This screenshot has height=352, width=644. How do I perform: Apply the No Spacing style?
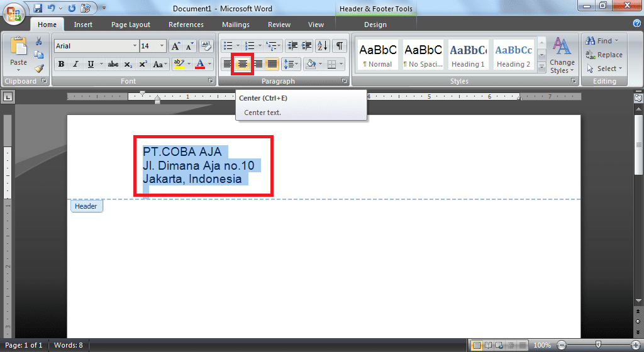click(x=423, y=55)
